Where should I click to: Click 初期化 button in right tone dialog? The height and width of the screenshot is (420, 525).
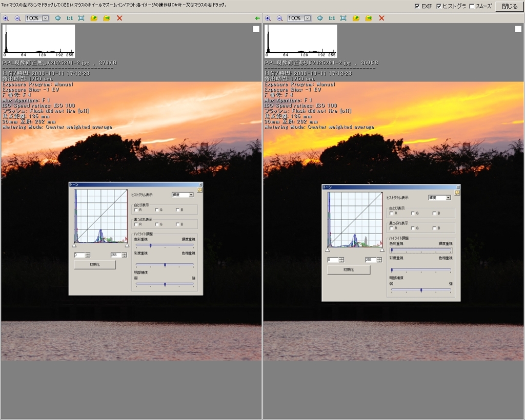coord(349,269)
